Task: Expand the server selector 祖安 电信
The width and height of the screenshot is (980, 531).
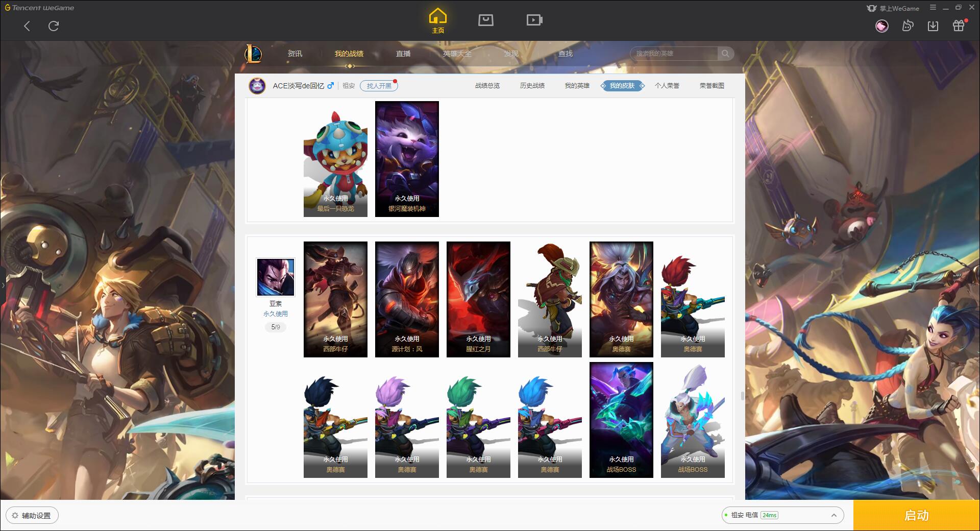Action: tap(782, 515)
